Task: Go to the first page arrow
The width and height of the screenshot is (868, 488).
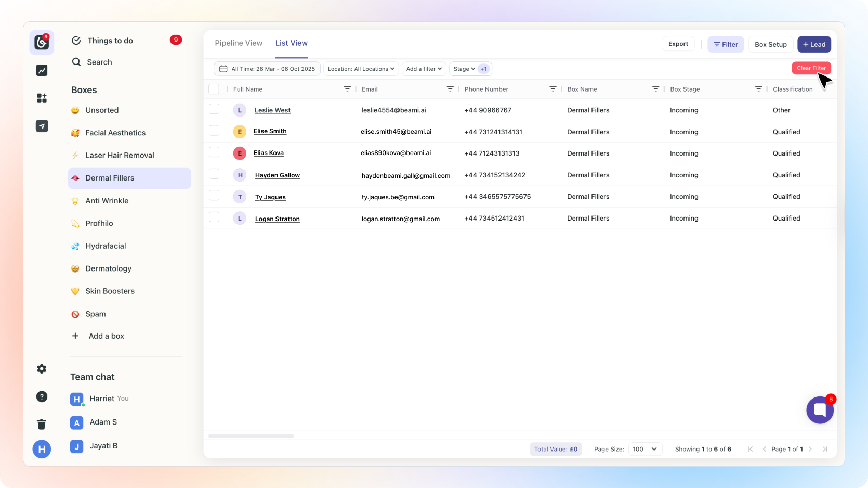Action: pyautogui.click(x=750, y=449)
